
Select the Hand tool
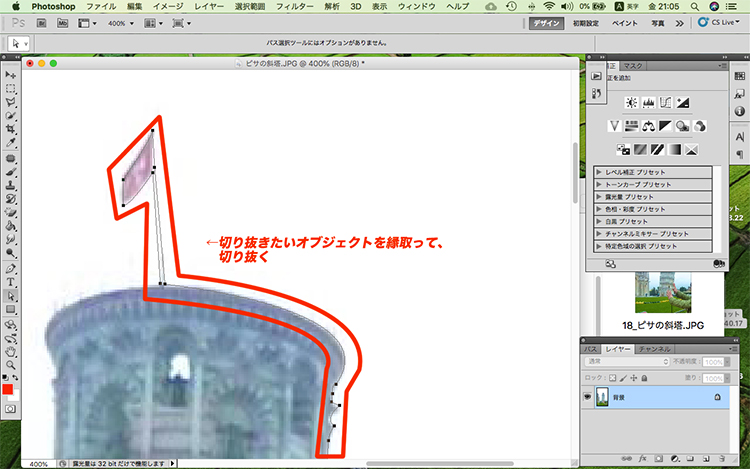(x=11, y=352)
